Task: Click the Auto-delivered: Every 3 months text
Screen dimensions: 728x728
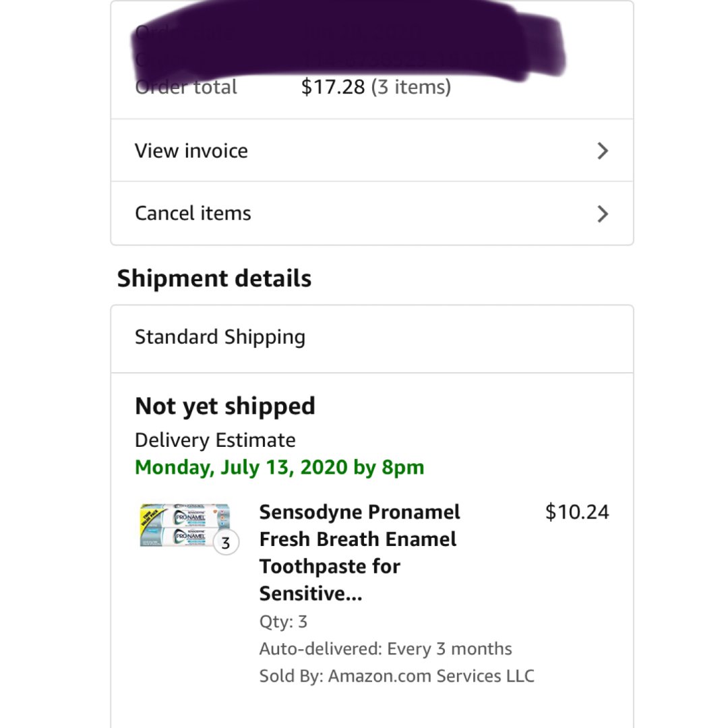Action: point(386,648)
